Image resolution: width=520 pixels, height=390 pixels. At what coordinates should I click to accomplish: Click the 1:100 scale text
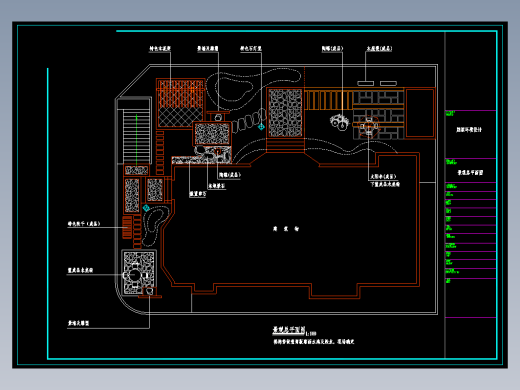311,333
